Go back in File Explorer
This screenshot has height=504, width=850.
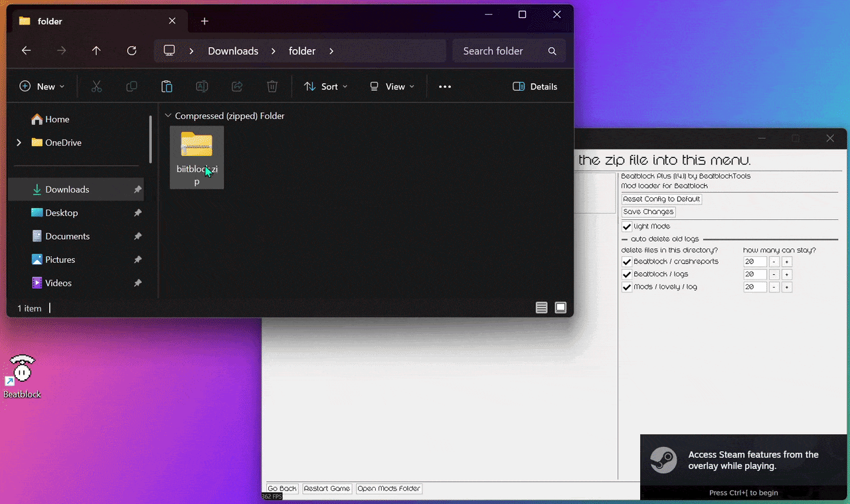[26, 50]
